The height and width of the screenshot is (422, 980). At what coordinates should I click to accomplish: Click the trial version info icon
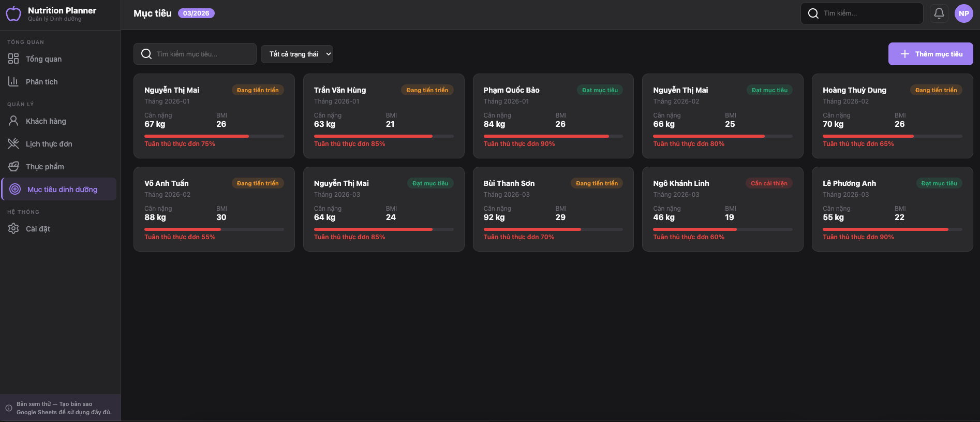9,408
